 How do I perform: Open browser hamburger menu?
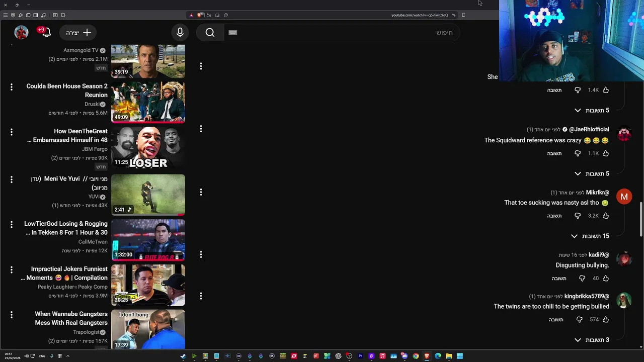point(6,15)
